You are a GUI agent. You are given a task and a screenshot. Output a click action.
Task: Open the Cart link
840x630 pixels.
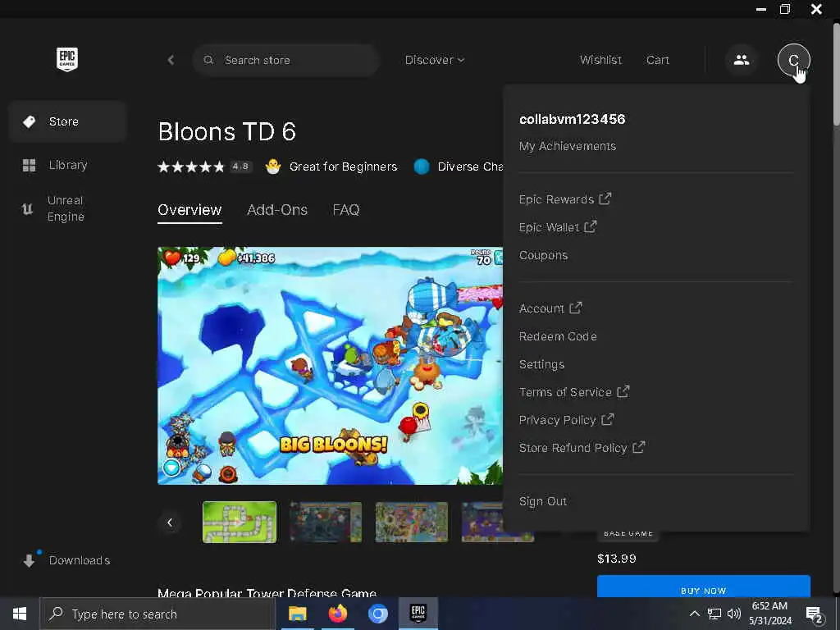click(x=658, y=60)
